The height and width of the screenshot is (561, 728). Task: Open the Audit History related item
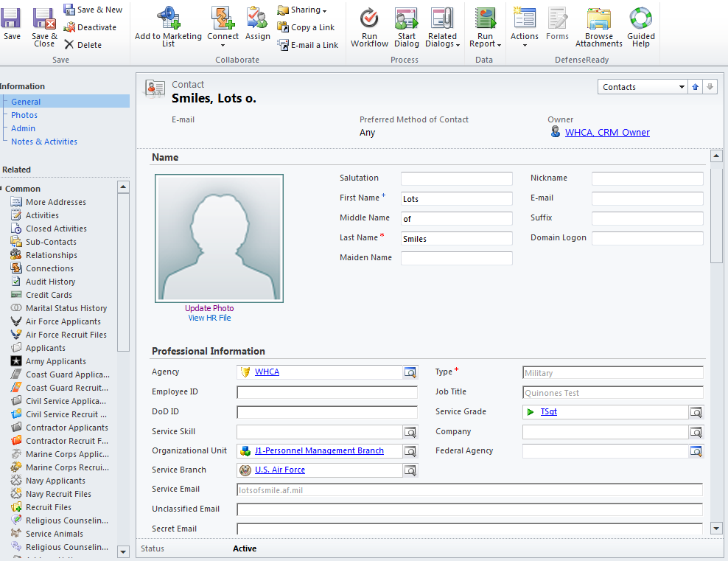coord(50,282)
